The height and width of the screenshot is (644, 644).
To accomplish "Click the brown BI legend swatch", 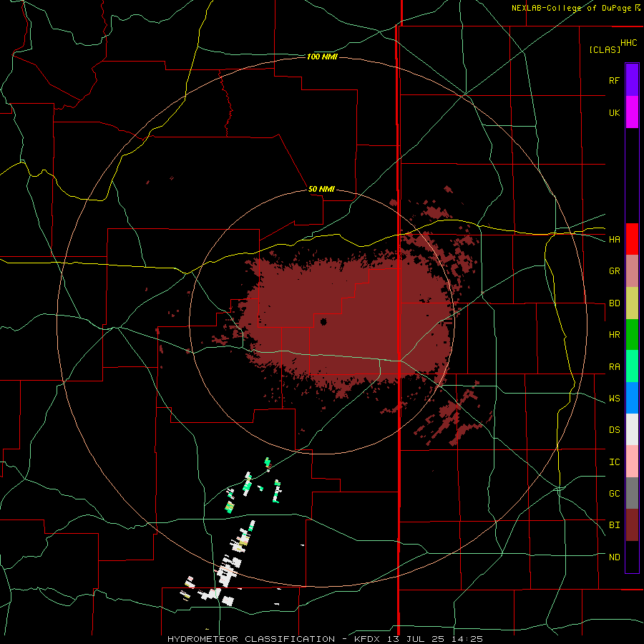I will [x=632, y=525].
